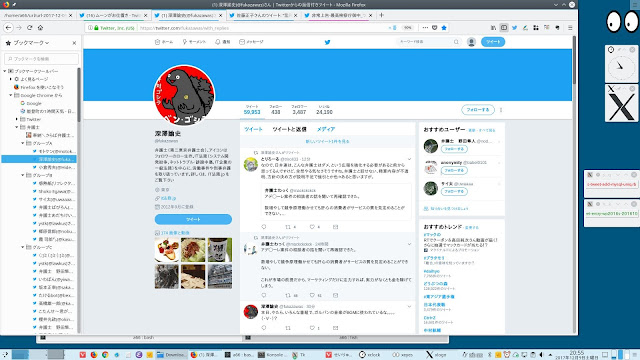Viewport: 640px width, 360px height.
Task: Send second tweet via direct message icon
Action: pos(336,295)
